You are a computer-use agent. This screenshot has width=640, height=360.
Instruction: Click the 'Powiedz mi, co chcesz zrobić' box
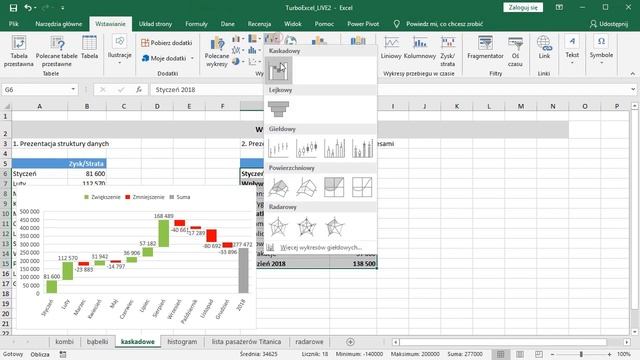[444, 24]
